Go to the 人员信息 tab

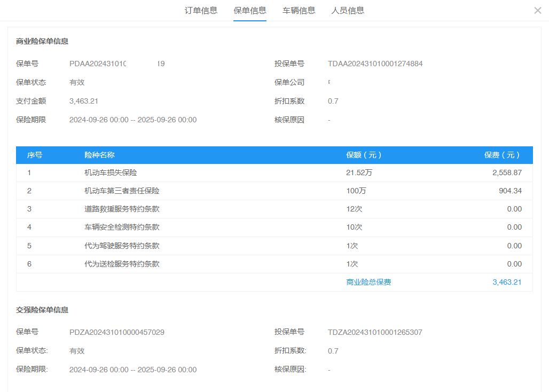pos(348,11)
